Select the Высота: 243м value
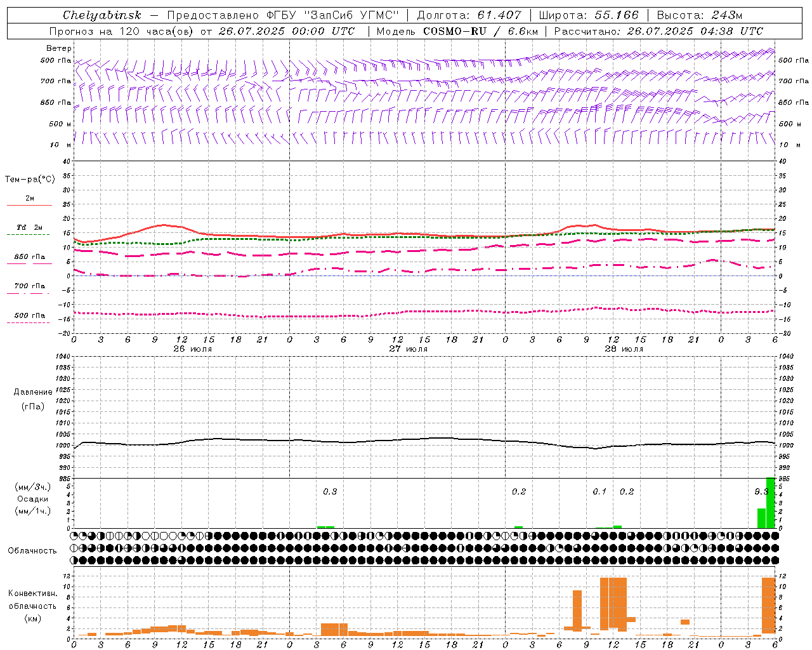812x650 pixels. tap(700, 15)
